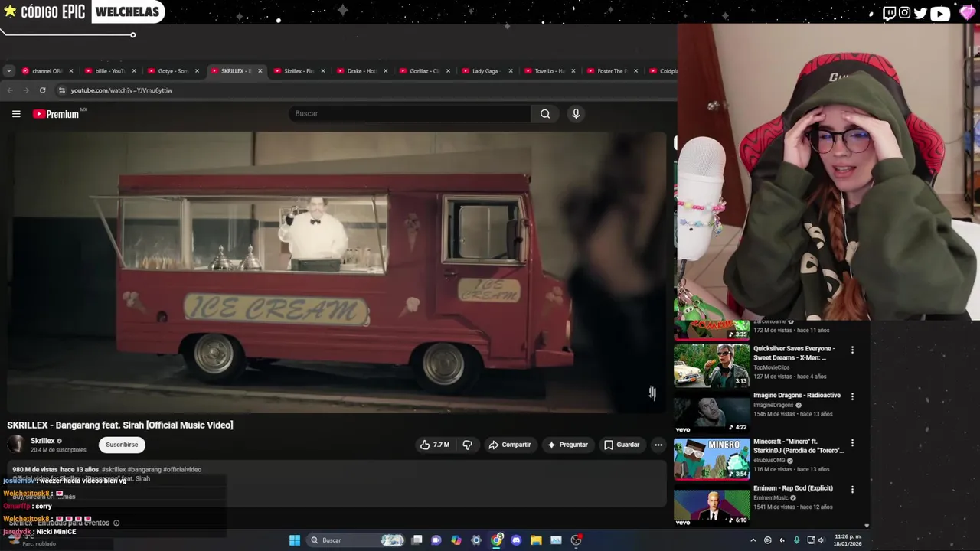The height and width of the screenshot is (551, 980).
Task: Open OBS Studio from taskbar
Action: [576, 540]
